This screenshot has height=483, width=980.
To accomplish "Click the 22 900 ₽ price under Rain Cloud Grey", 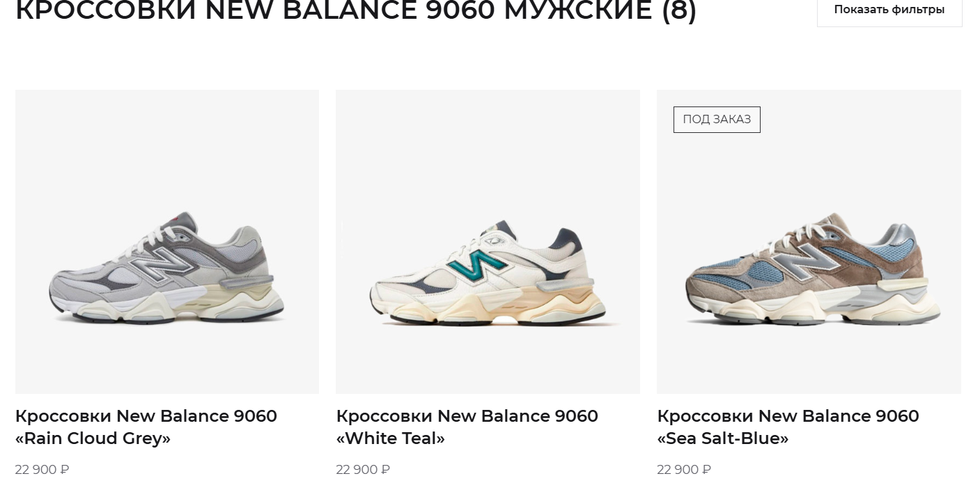I will [42, 470].
